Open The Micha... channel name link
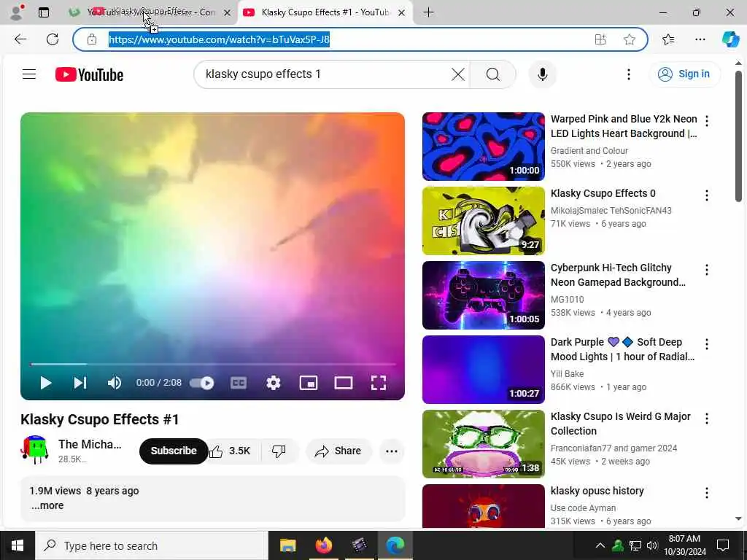 click(90, 444)
